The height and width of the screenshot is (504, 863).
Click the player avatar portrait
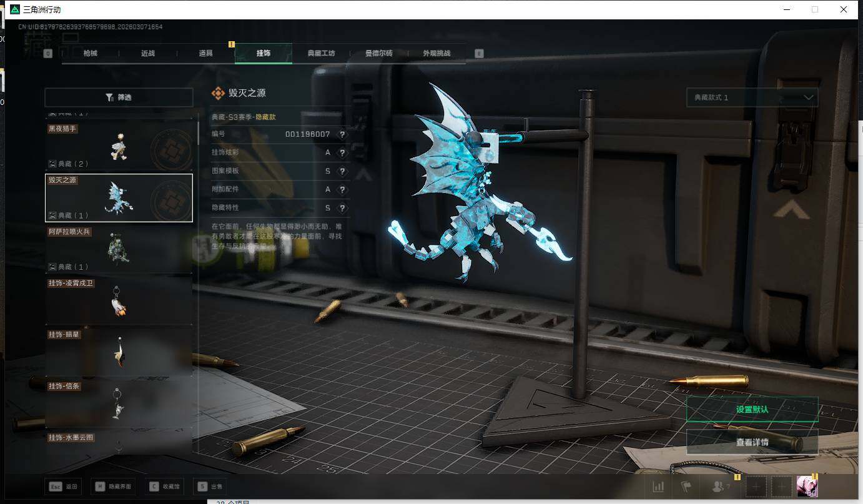pos(807,487)
